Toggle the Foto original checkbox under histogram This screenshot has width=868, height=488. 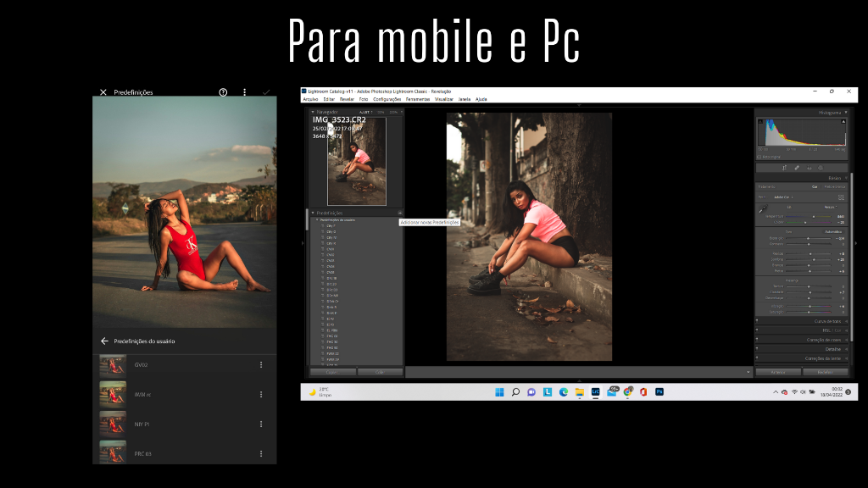(759, 157)
